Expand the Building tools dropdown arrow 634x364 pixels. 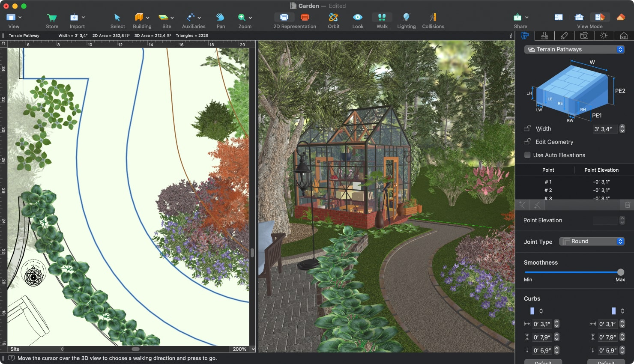tap(148, 18)
